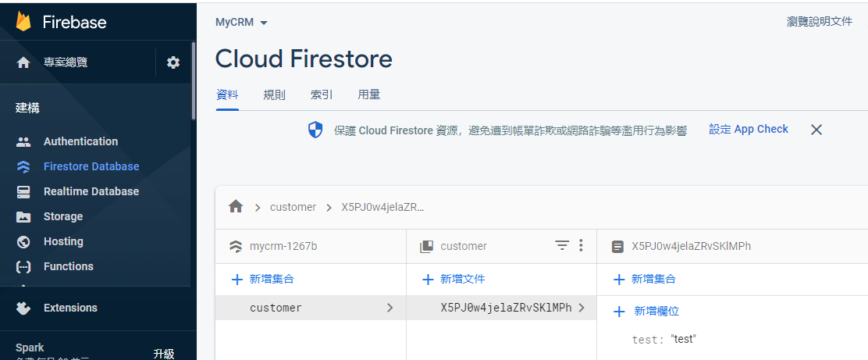The image size is (868, 360).
Task: Click the Firebase flame logo
Action: point(23,22)
